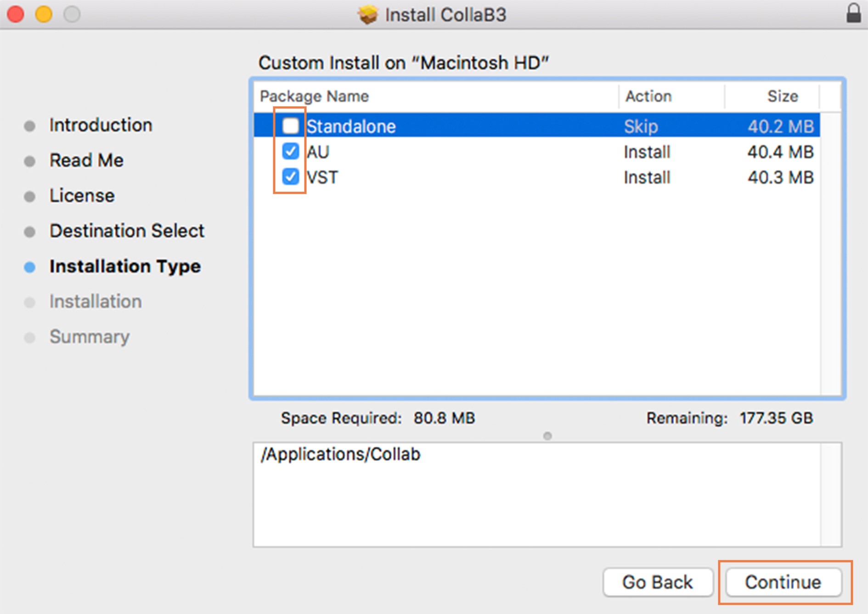Click the Go Back button
The image size is (868, 614).
pos(657,582)
